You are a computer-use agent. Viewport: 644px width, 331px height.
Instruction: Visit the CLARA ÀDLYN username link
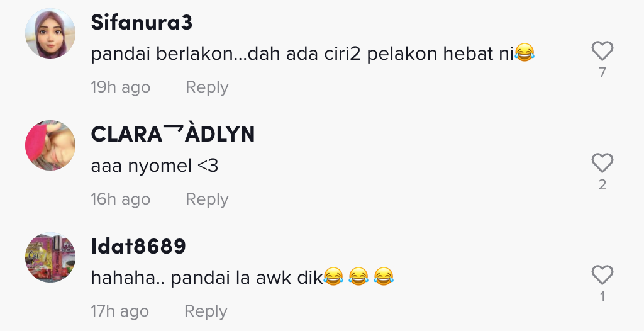click(x=172, y=134)
